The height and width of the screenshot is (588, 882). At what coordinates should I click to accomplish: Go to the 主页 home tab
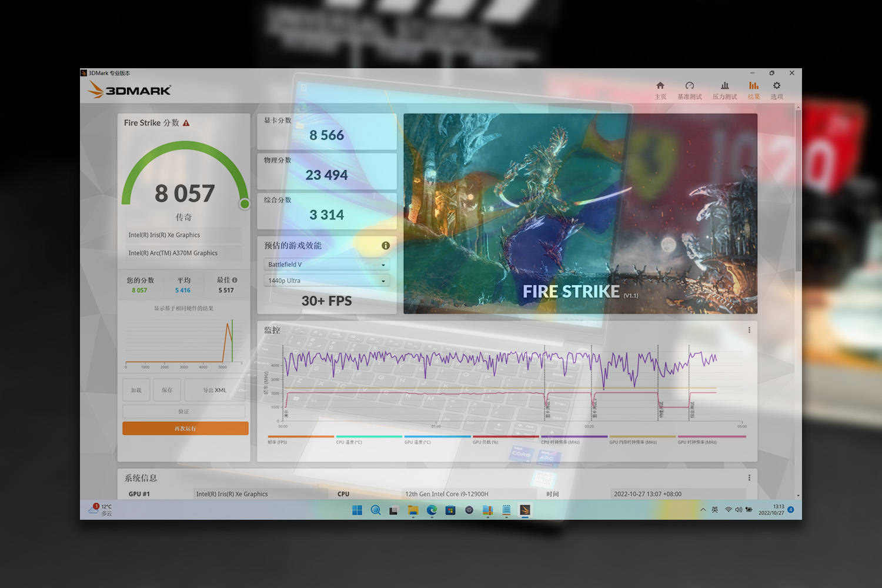click(660, 91)
